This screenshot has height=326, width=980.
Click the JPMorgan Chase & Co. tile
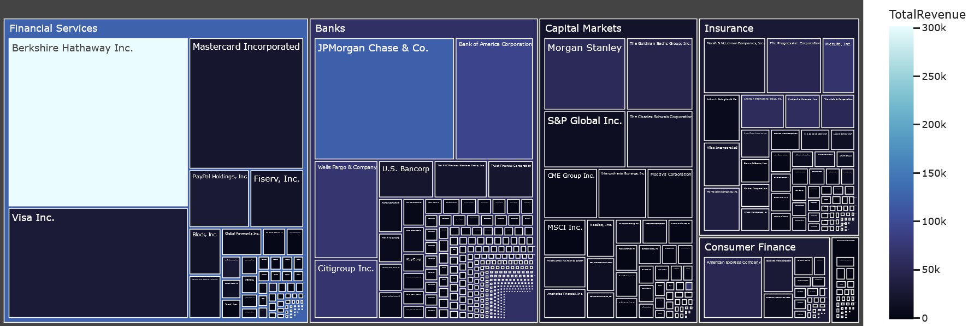click(384, 99)
